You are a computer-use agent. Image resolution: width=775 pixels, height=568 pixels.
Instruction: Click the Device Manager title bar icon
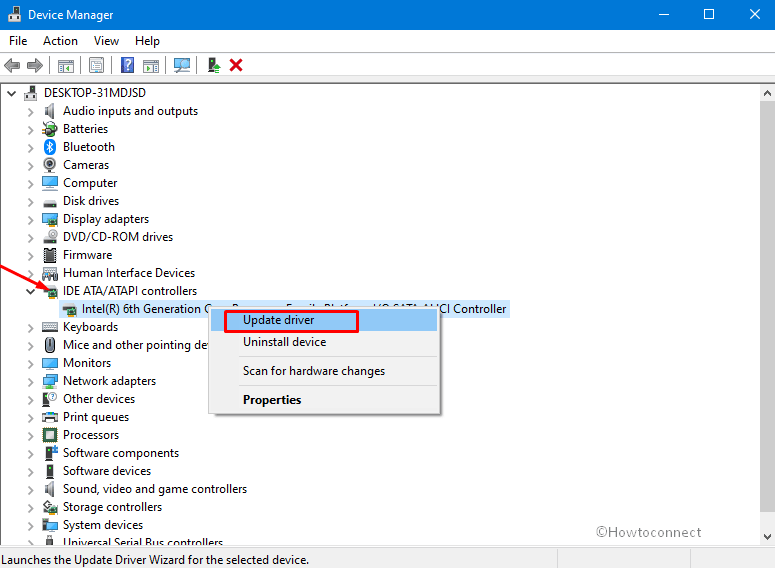pos(14,14)
